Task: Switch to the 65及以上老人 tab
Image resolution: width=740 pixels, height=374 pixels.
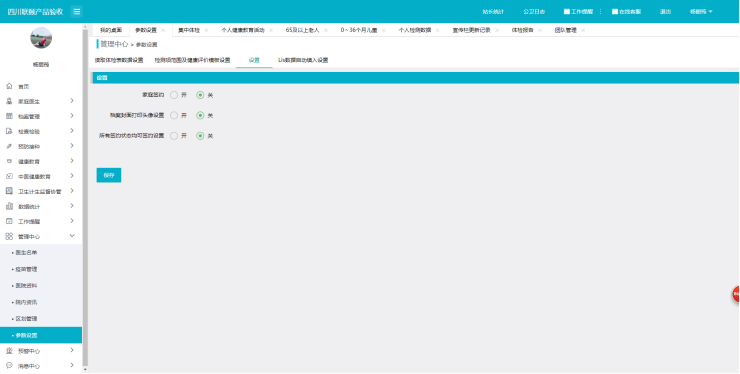Action: (302, 30)
